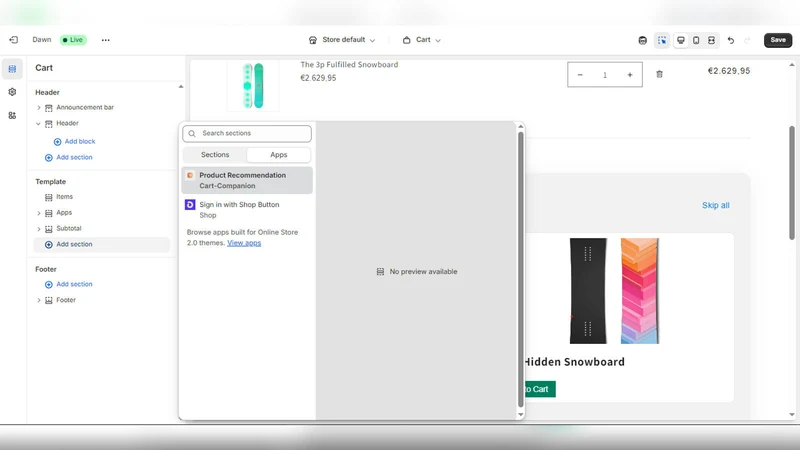
Task: Switch to the Apps tab
Action: (279, 155)
